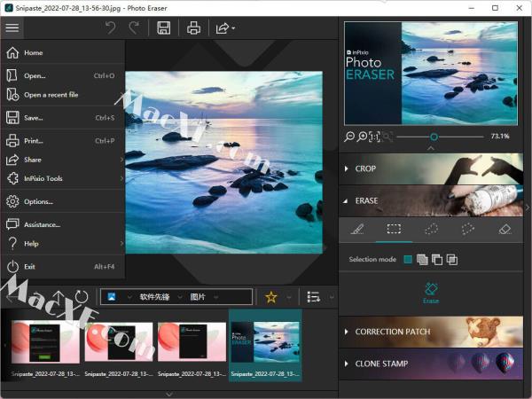Select Home in the menu

[x=63, y=52]
